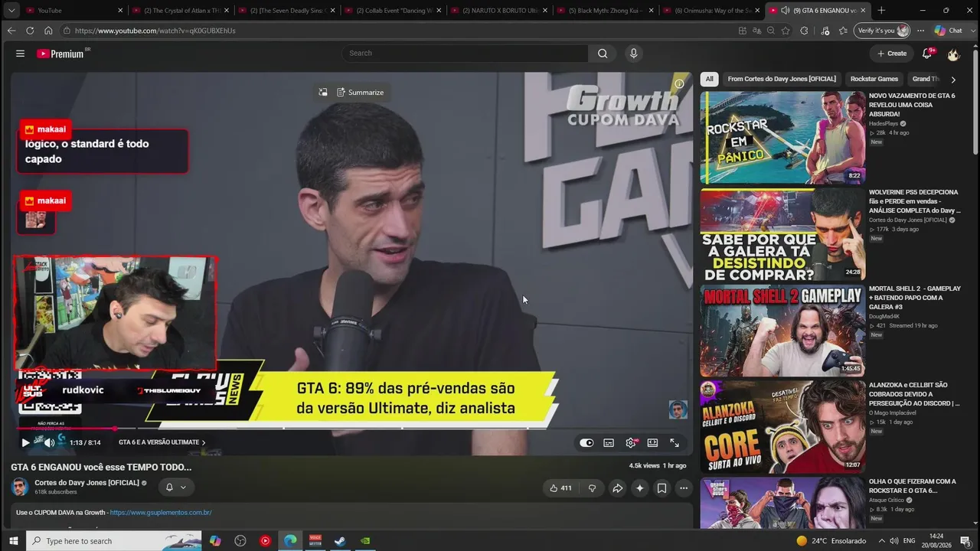
Task: Open the browser extensions puzzle icon
Action: coord(804,31)
